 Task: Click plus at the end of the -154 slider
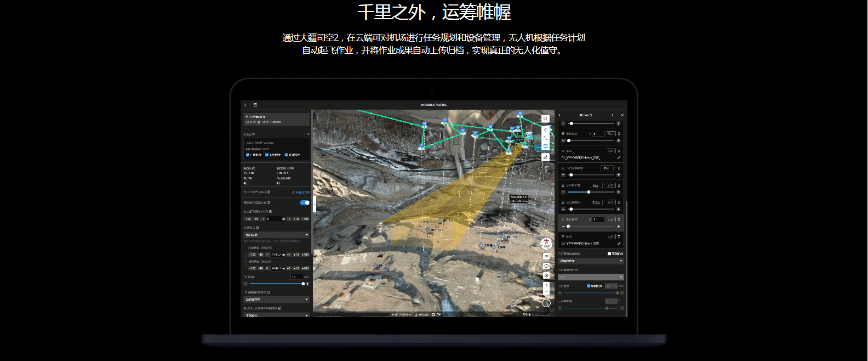618,175
